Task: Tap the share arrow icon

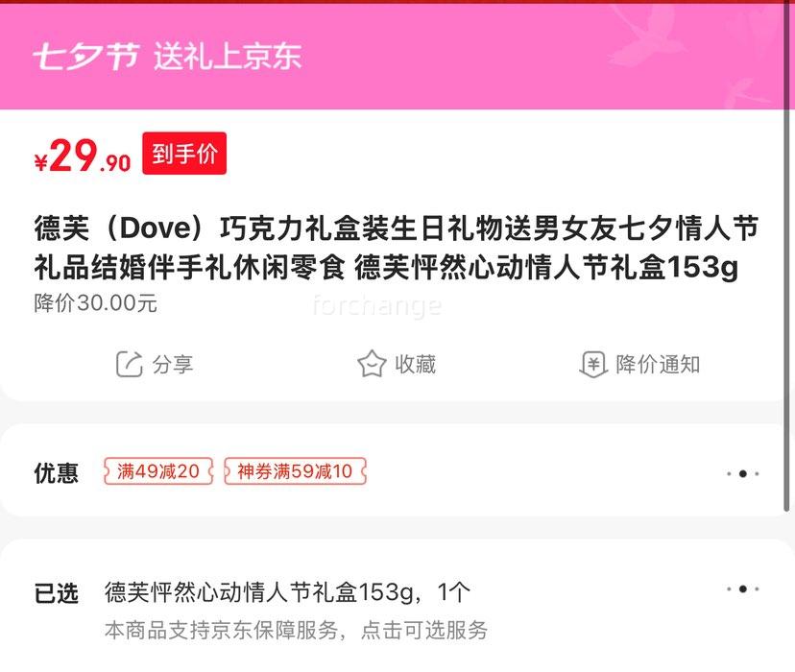Action: pos(130,364)
